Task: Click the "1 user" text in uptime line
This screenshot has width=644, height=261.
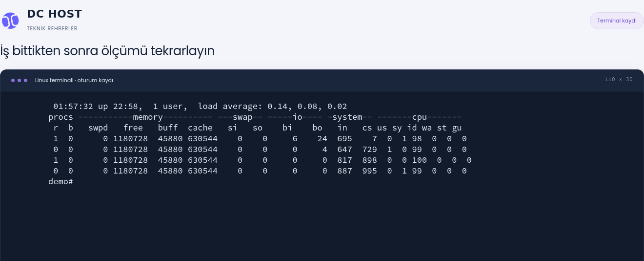Action: point(168,107)
